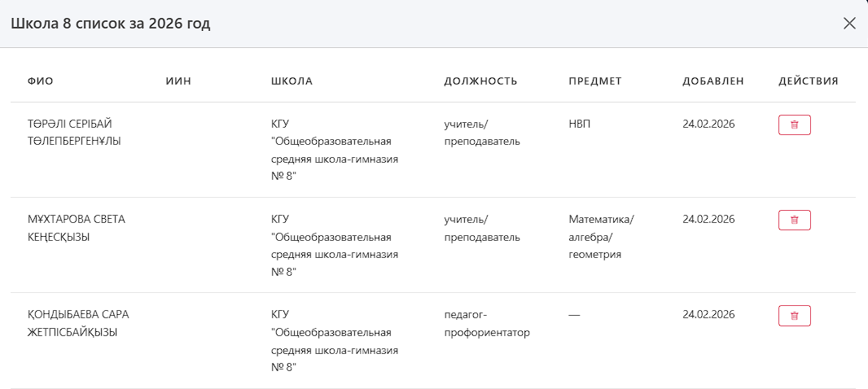This screenshot has width=868, height=389.
Task: Delete the Қондыбаева Сара row
Action: coord(794,316)
